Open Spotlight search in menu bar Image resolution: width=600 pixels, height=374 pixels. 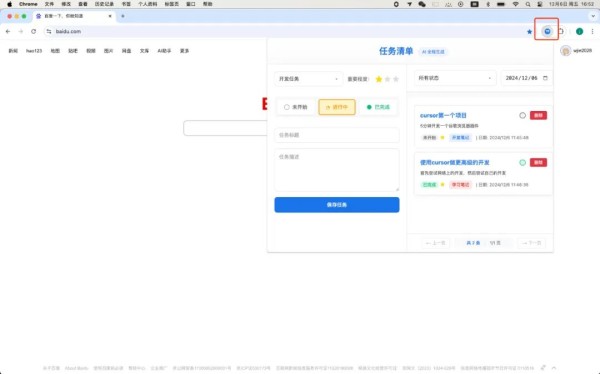coord(528,4)
